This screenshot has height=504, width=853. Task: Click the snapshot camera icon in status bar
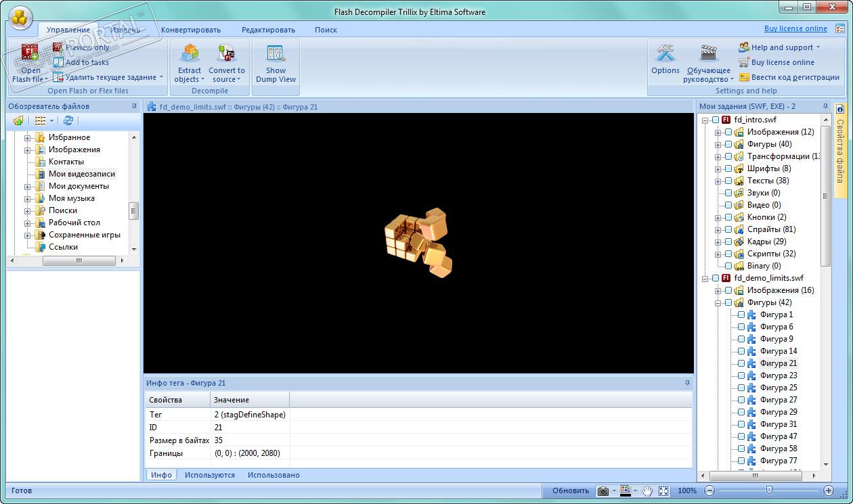click(x=603, y=490)
